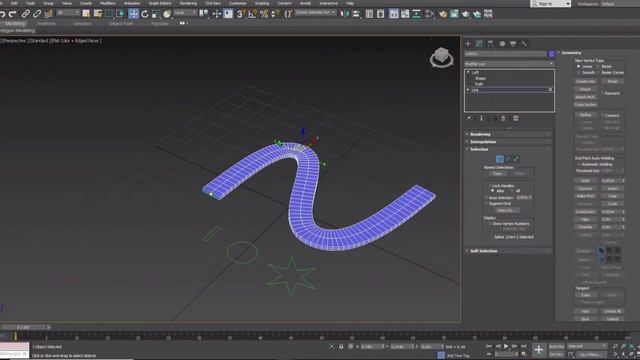640x360 pixels.
Task: Select the Spline sub-object level icon
Action: [x=516, y=159]
